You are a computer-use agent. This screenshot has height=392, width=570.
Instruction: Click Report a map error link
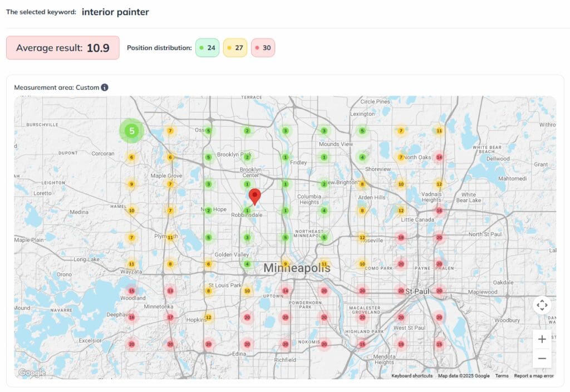[533, 376]
